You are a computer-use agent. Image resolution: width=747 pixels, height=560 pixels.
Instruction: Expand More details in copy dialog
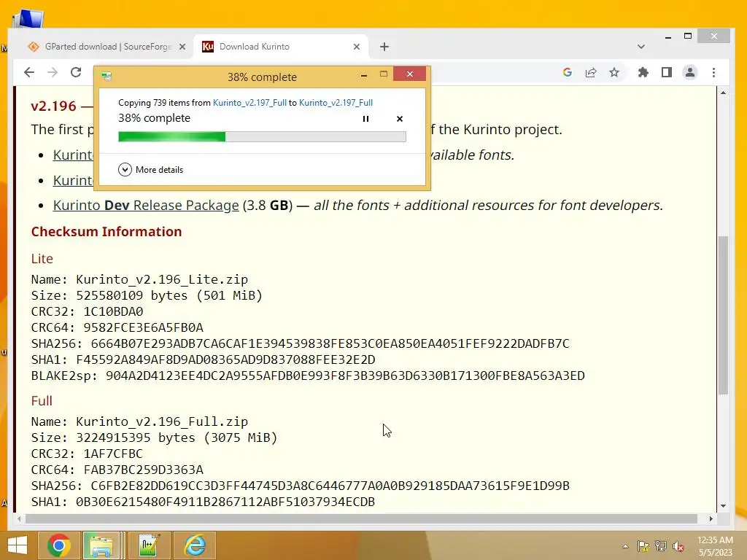(150, 169)
